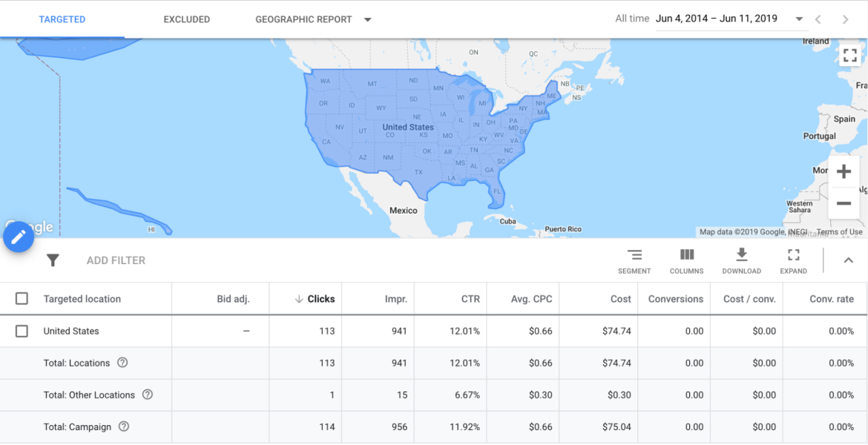Image resolution: width=868 pixels, height=445 pixels.
Task: Click the filter funnel icon
Action: pos(52,260)
